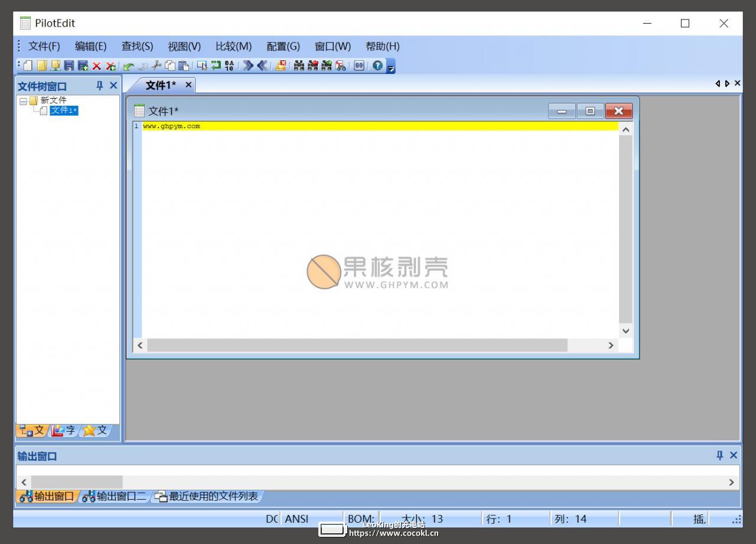Click the Copy toolbar icon

170,66
